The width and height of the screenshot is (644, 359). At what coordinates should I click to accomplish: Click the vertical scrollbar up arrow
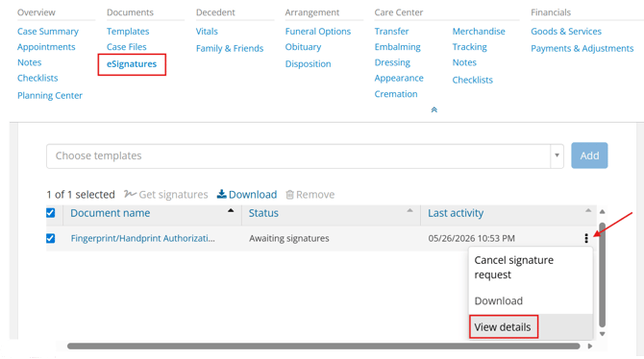(x=602, y=212)
